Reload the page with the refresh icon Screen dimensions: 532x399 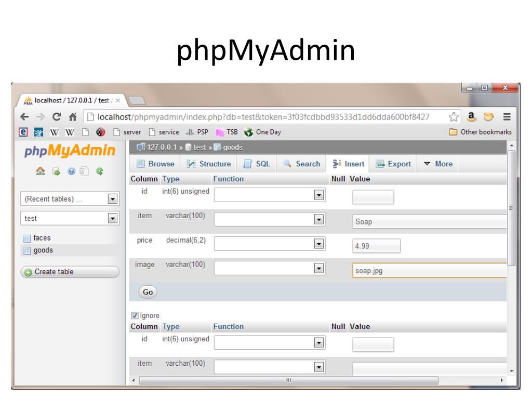56,117
